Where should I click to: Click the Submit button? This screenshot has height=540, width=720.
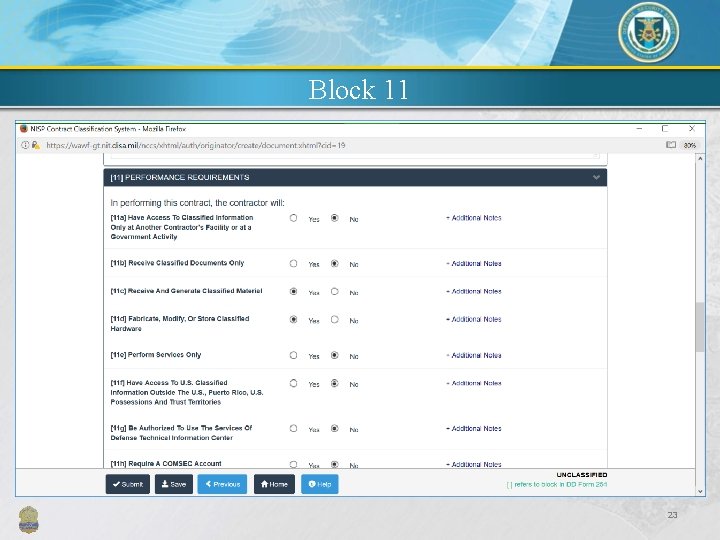click(x=128, y=484)
